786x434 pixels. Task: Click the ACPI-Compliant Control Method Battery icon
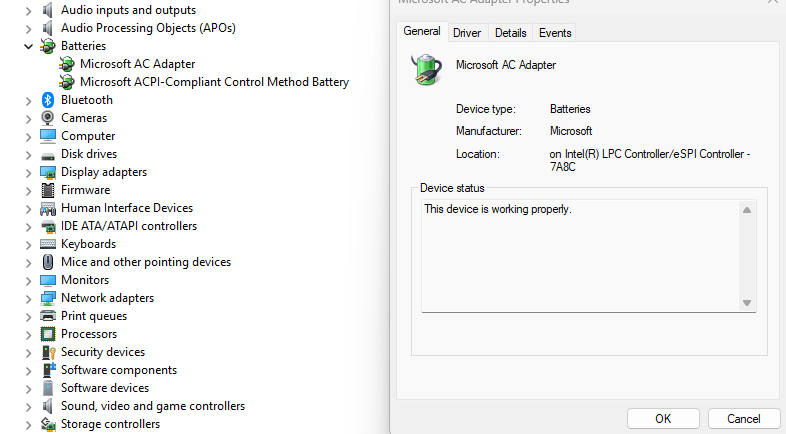point(67,82)
